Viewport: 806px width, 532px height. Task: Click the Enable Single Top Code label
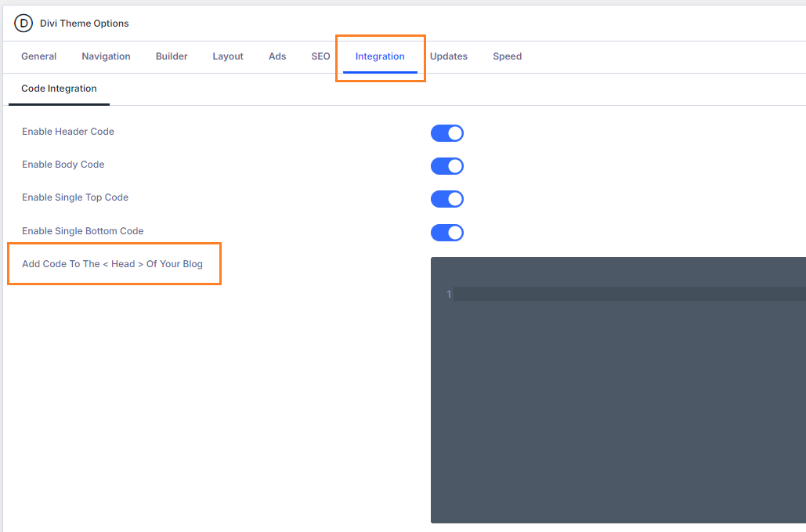75,197
